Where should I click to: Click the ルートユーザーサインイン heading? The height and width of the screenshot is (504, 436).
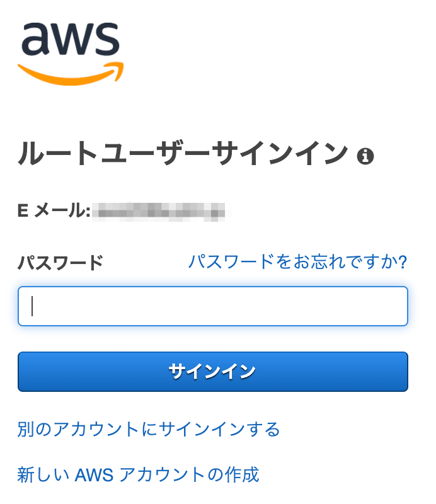(183, 154)
